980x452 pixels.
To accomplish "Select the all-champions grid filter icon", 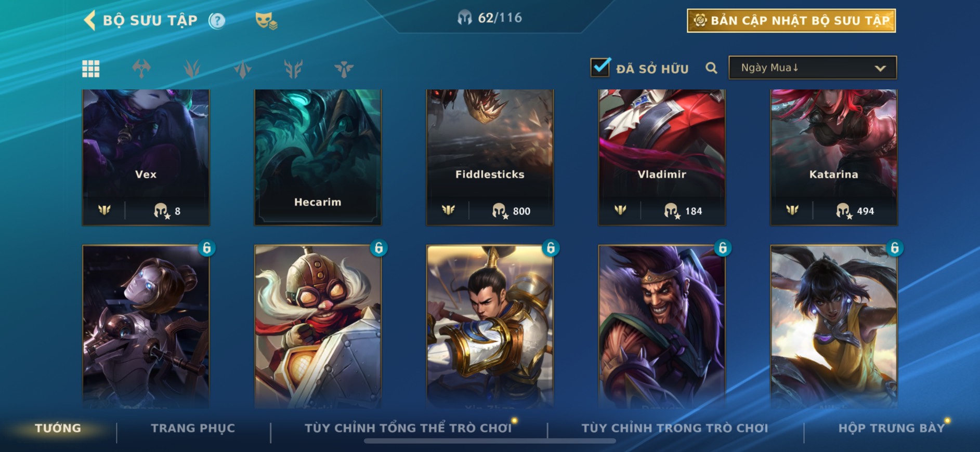I will click(x=91, y=69).
